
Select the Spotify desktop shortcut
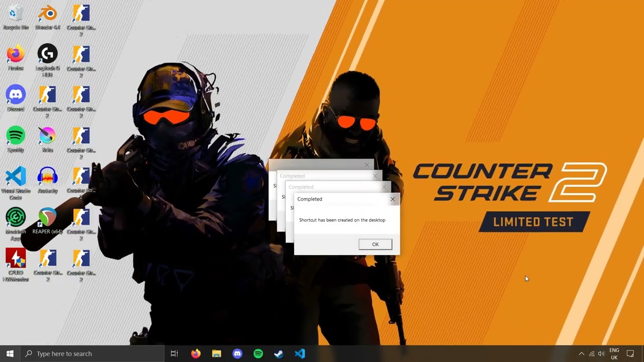coord(16,140)
